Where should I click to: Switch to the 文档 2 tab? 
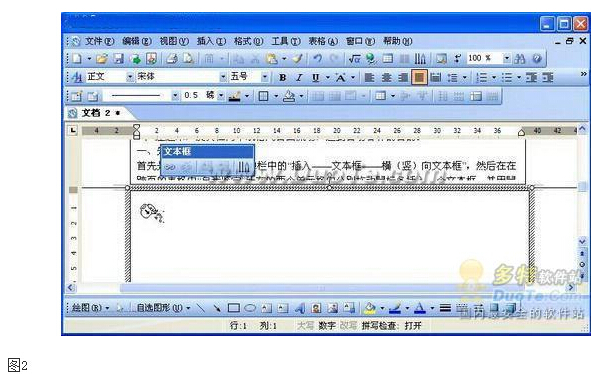[x=100, y=113]
